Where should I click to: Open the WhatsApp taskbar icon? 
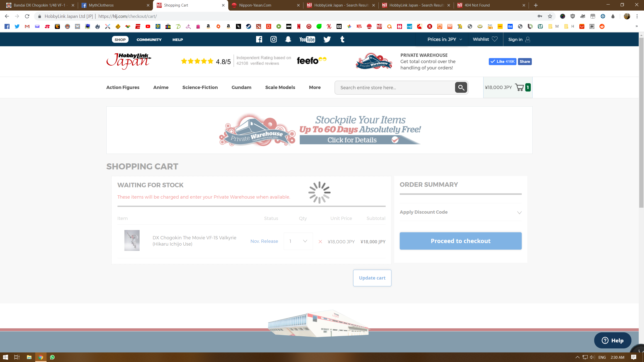point(52,357)
